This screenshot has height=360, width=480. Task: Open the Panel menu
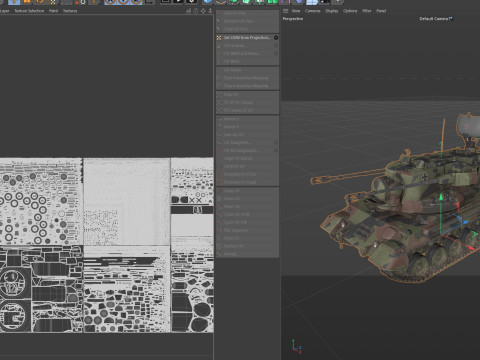tap(381, 11)
